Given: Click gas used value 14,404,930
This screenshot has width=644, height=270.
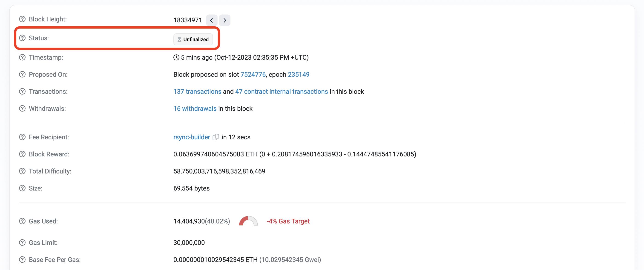Looking at the screenshot, I should [x=189, y=221].
